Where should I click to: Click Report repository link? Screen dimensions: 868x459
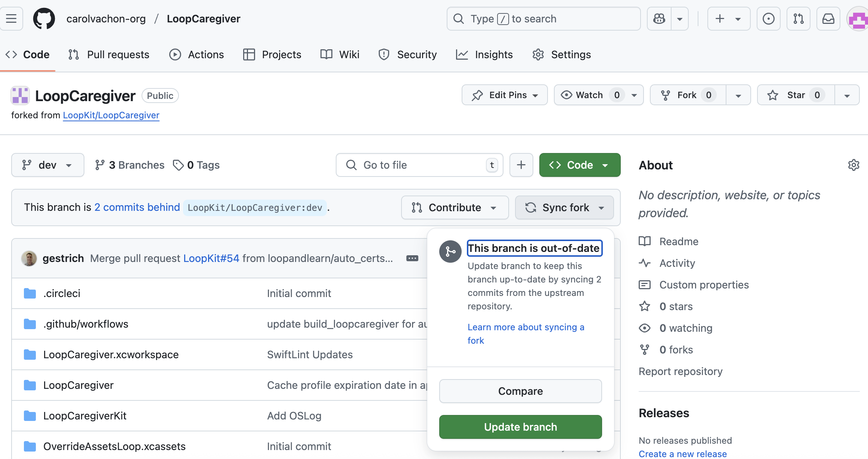pos(681,371)
